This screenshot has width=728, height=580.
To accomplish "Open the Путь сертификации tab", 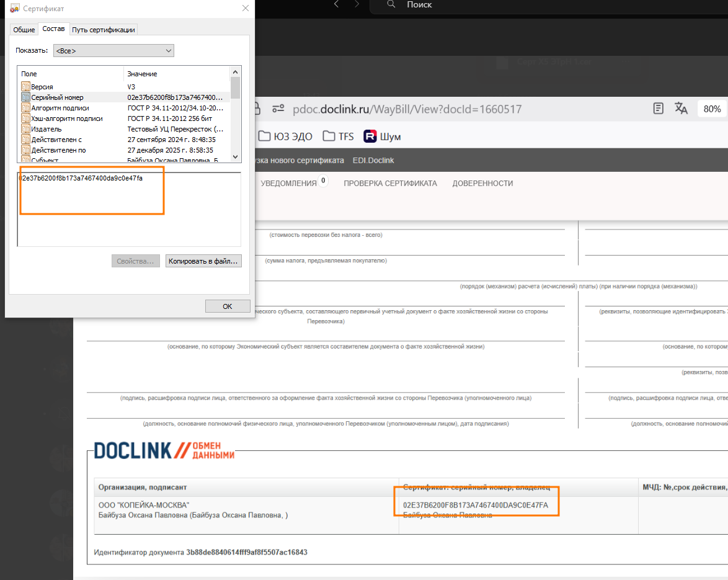I will coord(103,29).
